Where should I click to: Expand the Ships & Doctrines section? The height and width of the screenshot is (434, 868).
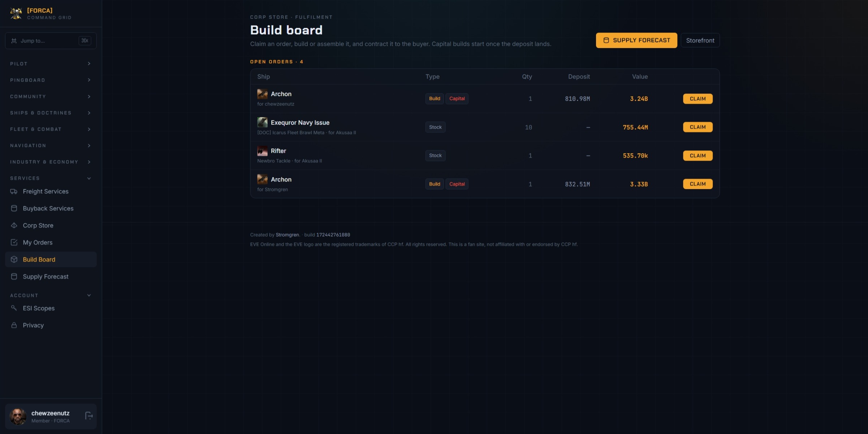(51, 113)
